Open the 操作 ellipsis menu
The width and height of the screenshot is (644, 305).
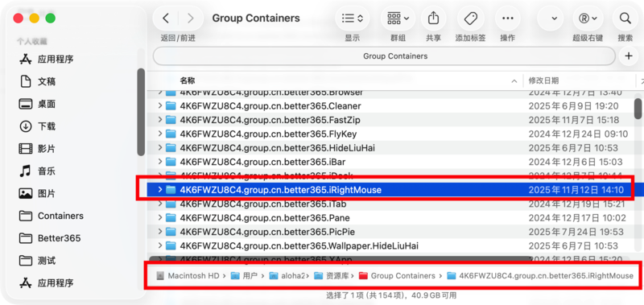508,19
